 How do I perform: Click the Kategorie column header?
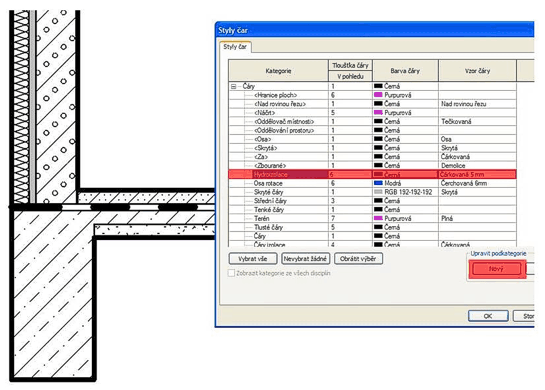point(278,71)
